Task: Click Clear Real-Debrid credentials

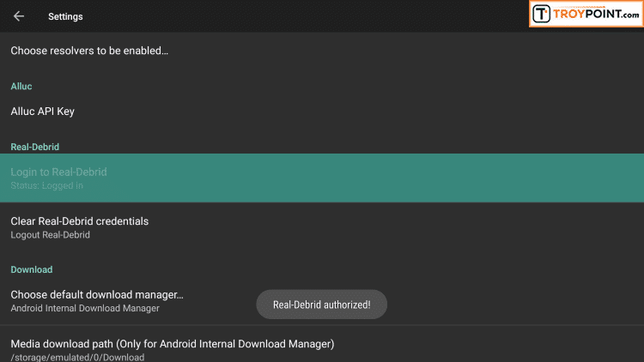Action: (322, 227)
